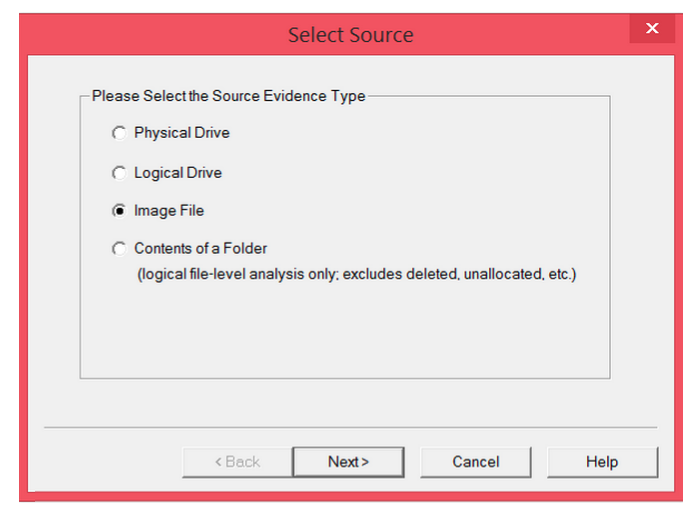This screenshot has height=514, width=700.
Task: Cancel the Select Source dialog
Action: (475, 462)
